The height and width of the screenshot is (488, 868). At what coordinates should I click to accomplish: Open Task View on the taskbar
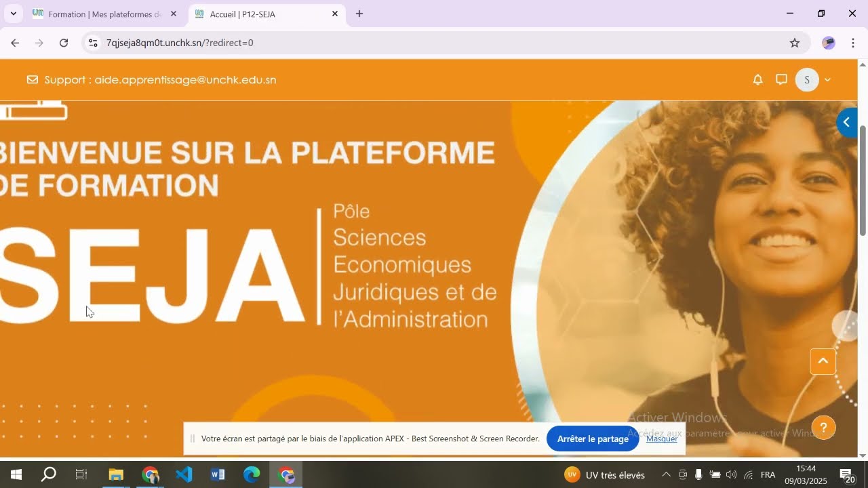81,475
